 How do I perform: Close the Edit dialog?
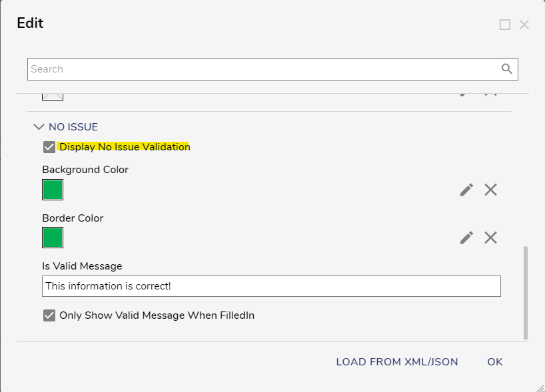point(524,25)
